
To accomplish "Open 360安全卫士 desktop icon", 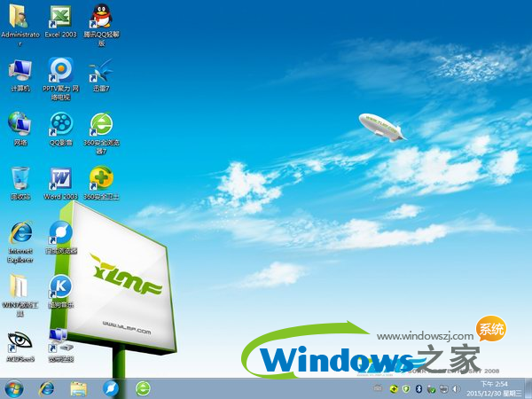I will coord(101,177).
